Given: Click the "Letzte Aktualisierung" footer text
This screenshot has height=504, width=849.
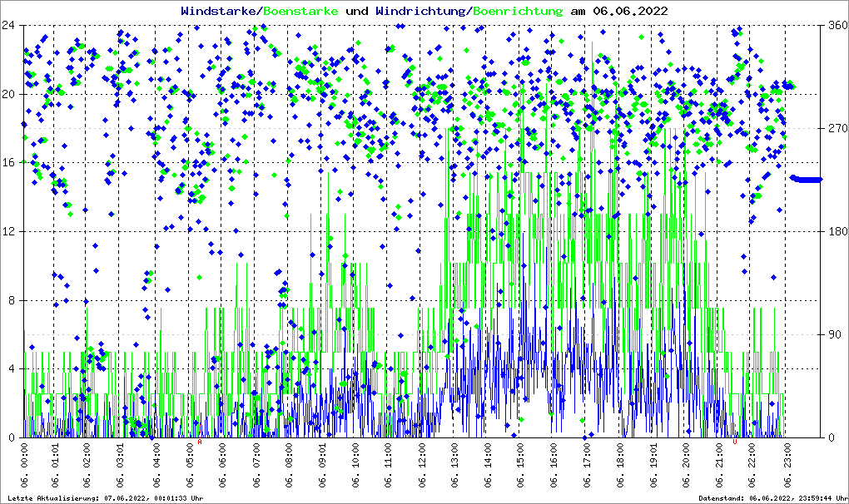Looking at the screenshot, I should click(x=105, y=498).
